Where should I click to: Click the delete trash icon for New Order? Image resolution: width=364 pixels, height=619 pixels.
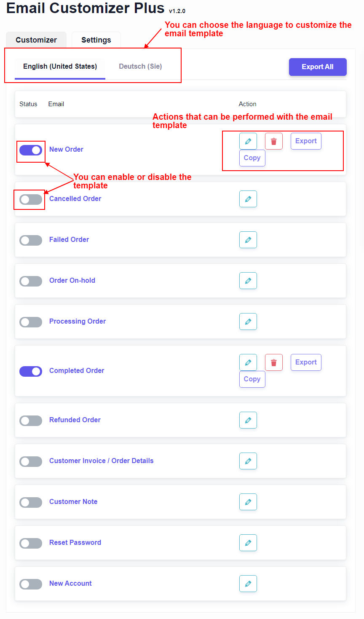(x=274, y=141)
